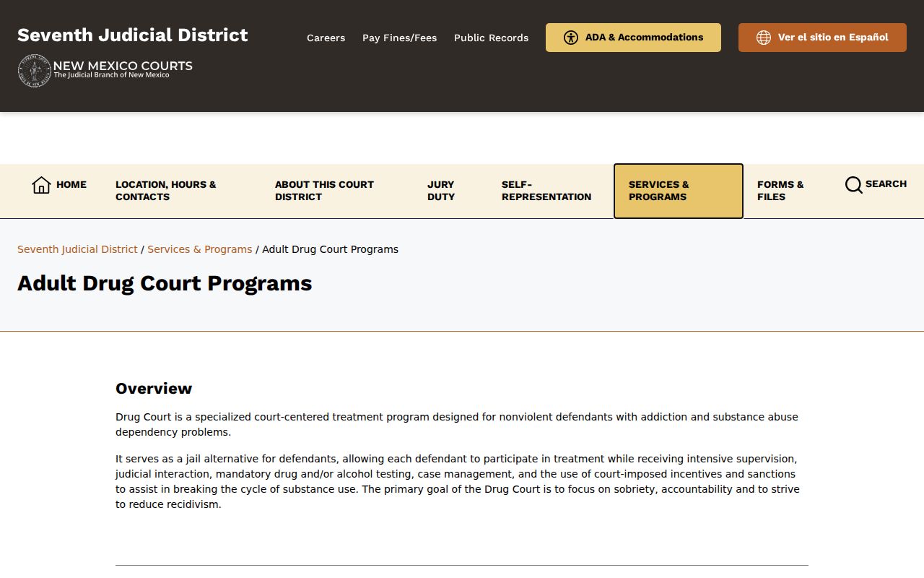
Task: Click the paragraph starting 'It serves as'
Action: (458, 482)
